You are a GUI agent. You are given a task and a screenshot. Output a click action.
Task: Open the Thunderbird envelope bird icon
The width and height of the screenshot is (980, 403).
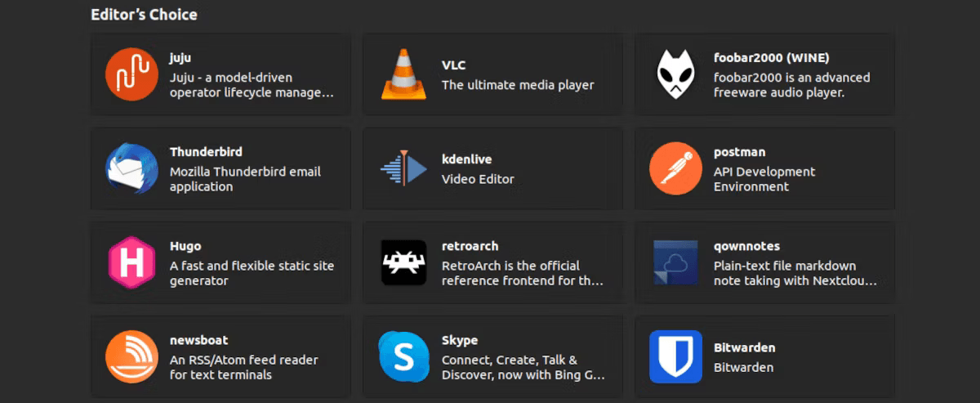point(131,168)
